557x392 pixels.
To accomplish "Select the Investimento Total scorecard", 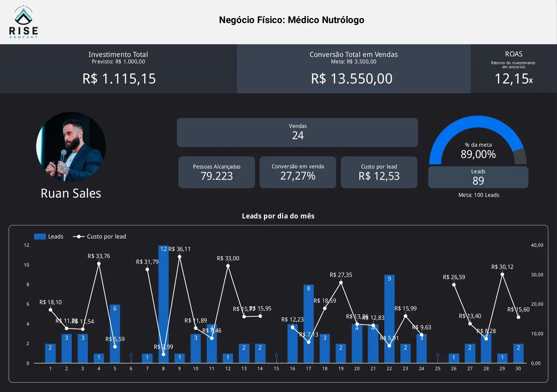I will coord(118,69).
